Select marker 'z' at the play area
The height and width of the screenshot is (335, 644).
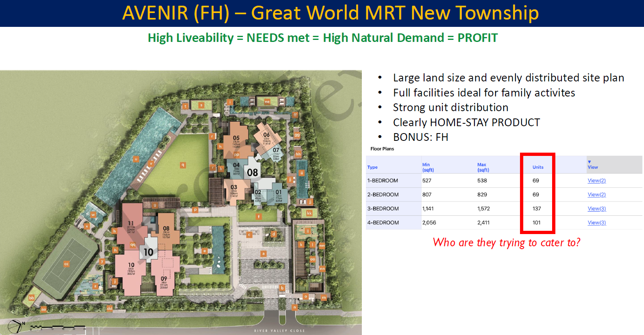pyautogui.click(x=95, y=286)
